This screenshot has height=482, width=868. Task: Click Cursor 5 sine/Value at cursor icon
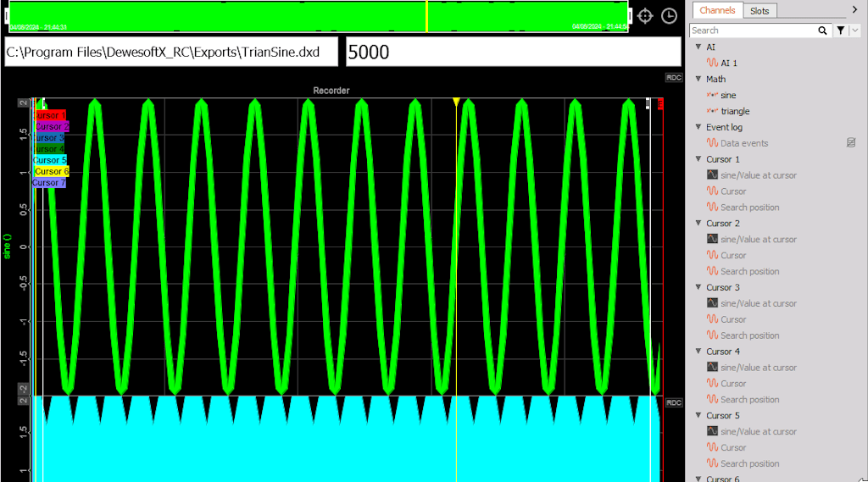pyautogui.click(x=712, y=430)
